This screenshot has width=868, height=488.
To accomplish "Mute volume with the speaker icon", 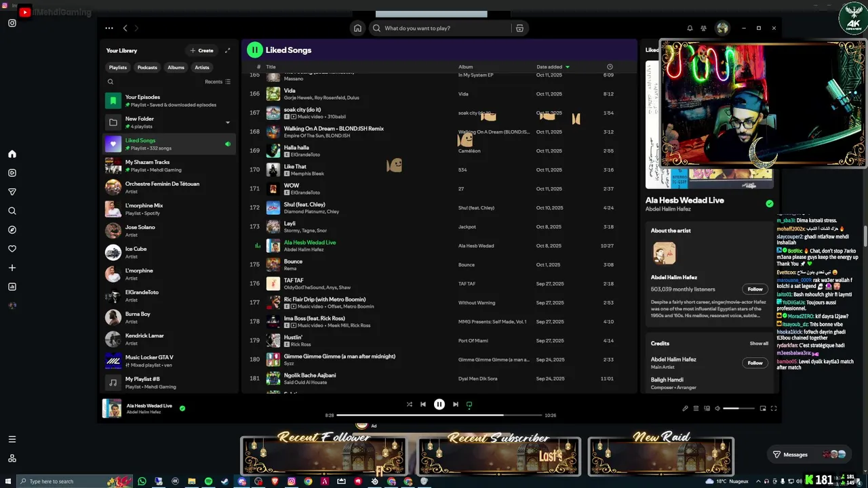I will pos(717,408).
